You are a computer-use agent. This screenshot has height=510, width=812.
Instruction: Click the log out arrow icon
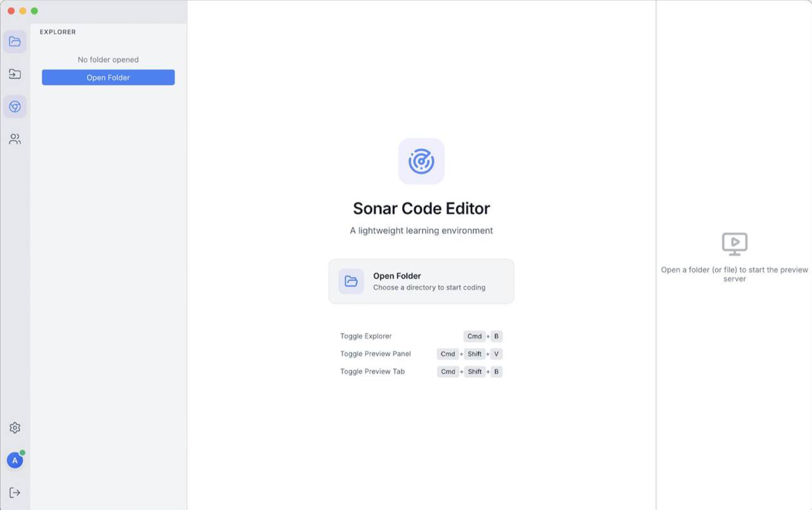[15, 493]
